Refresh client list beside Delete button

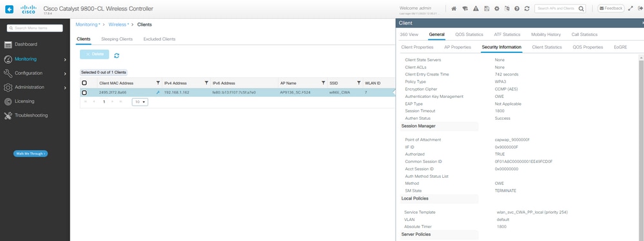point(117,55)
